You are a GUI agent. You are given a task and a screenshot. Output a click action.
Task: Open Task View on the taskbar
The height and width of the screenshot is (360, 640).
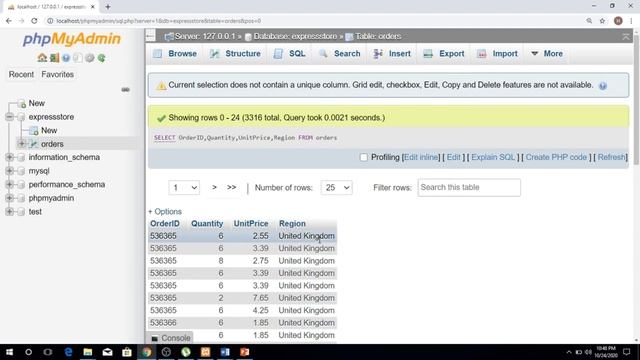[48, 352]
